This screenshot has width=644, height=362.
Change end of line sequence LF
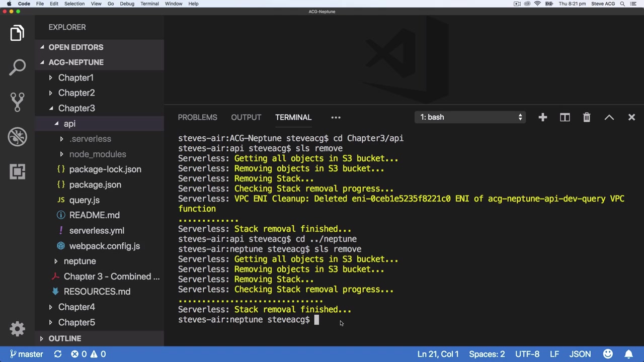554,354
